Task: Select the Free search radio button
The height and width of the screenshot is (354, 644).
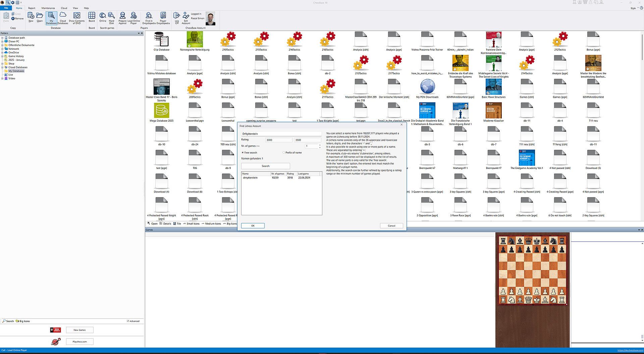Action: click(x=243, y=152)
